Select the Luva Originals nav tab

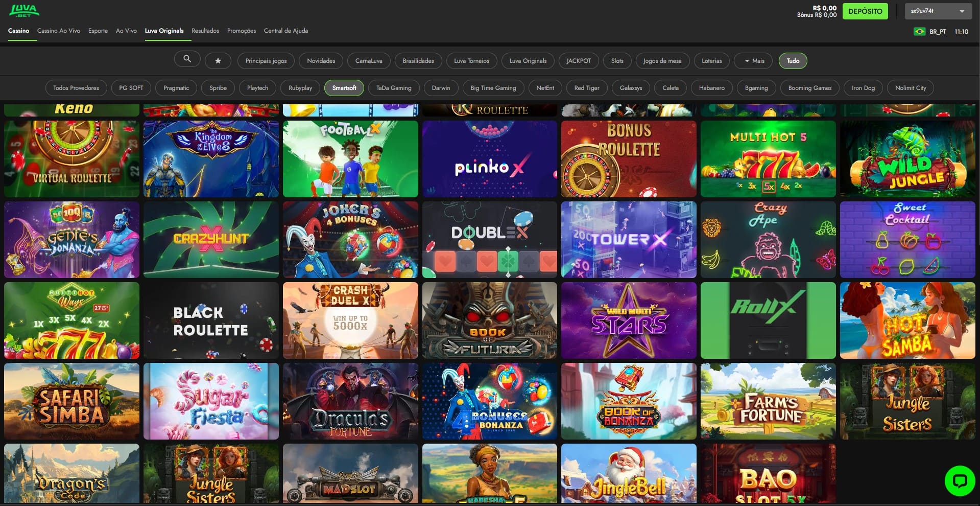click(x=164, y=31)
